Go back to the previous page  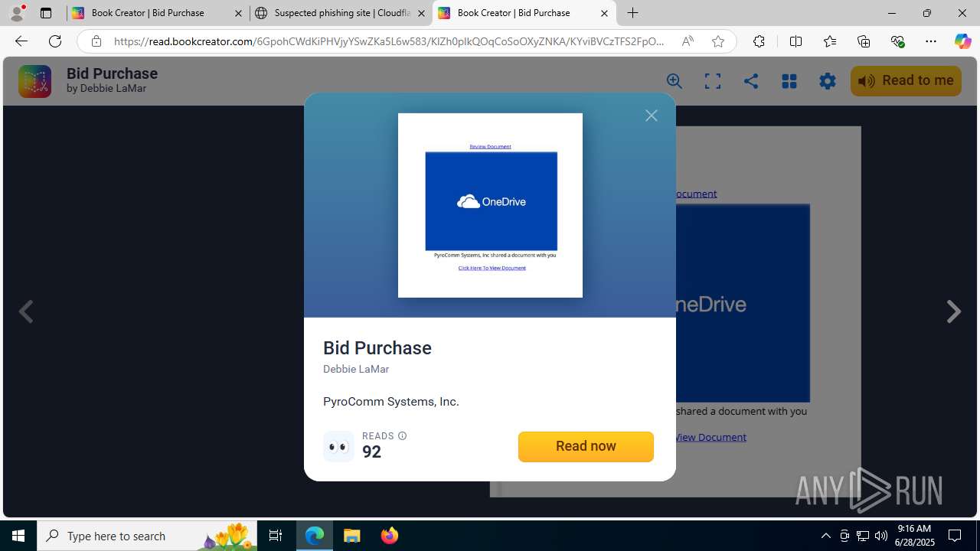[x=21, y=41]
